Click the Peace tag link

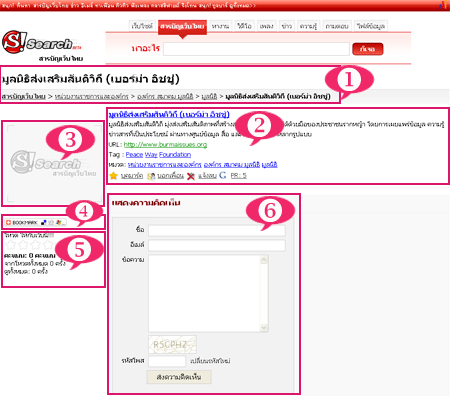point(134,155)
